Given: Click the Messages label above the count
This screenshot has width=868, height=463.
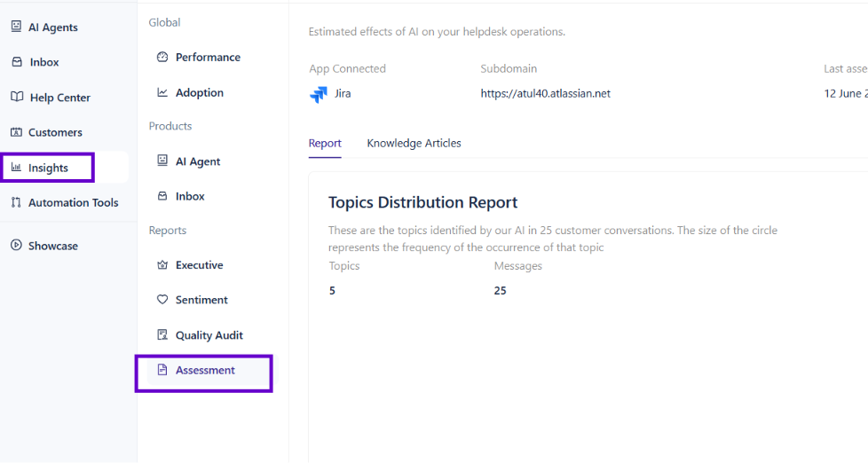Looking at the screenshot, I should tap(518, 266).
